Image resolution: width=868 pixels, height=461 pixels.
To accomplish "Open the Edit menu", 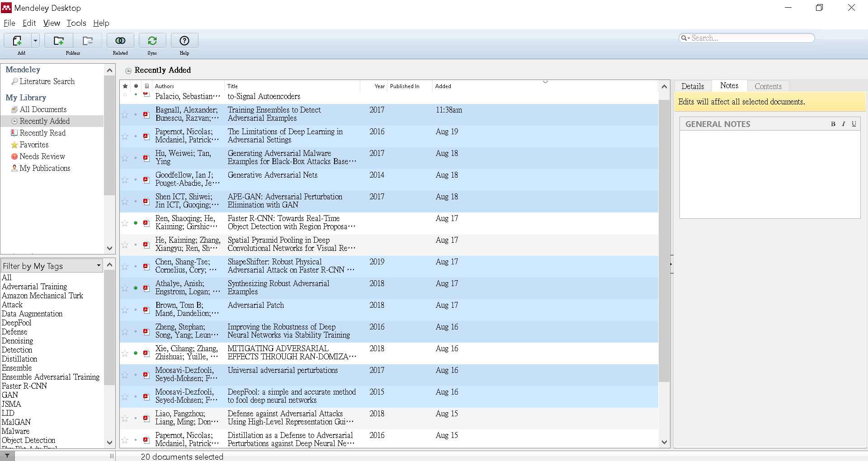I will (x=29, y=23).
